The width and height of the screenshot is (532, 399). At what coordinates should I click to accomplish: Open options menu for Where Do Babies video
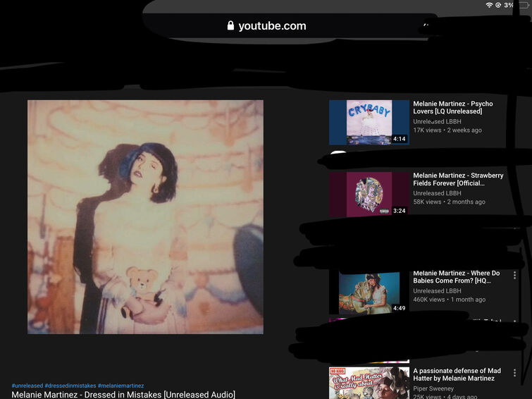tap(514, 275)
